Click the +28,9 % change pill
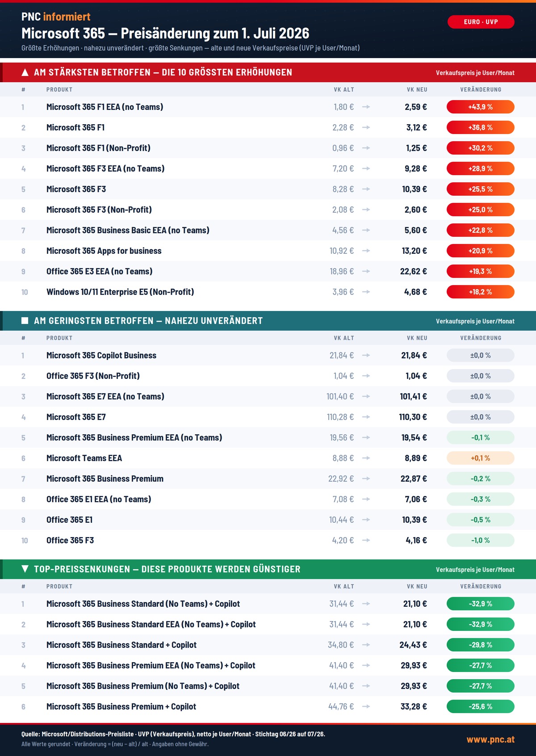 [x=481, y=168]
